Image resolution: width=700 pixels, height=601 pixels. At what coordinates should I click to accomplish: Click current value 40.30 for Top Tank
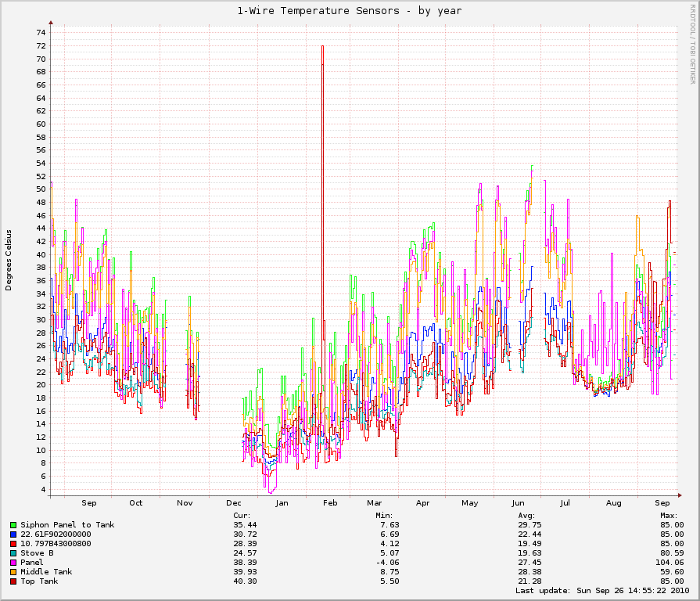point(245,581)
